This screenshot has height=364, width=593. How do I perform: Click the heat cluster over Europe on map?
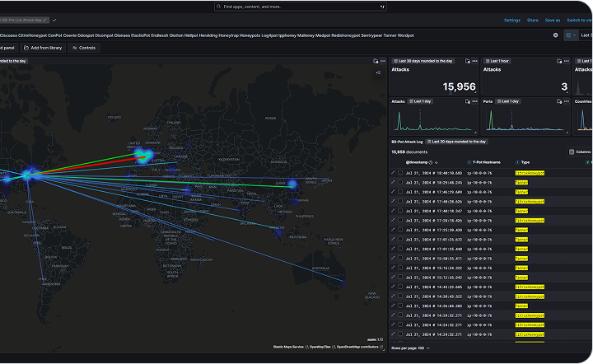tap(143, 156)
